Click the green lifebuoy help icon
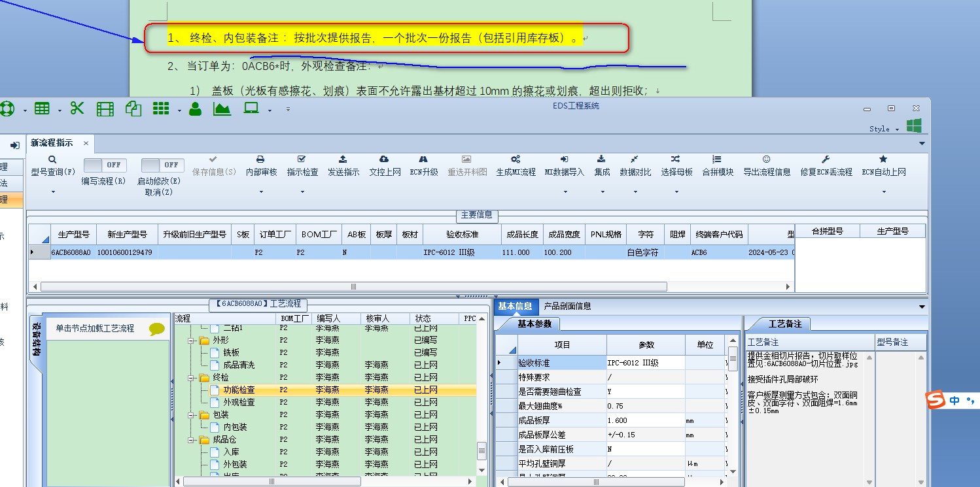980x487 pixels. (x=7, y=109)
